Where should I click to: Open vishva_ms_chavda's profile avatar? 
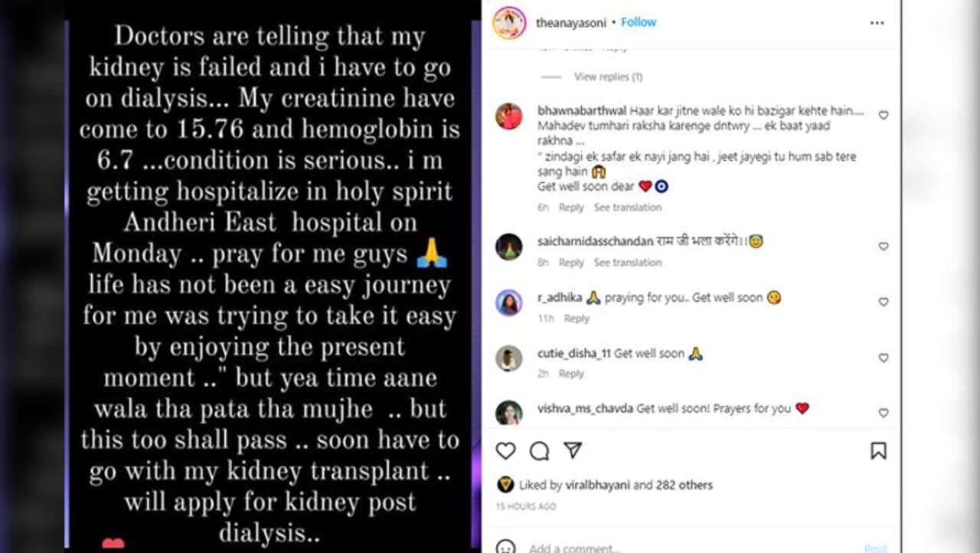(x=509, y=412)
